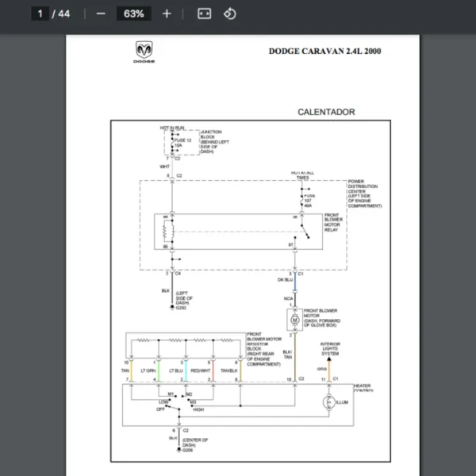This screenshot has width=476, height=476.
Task: Click the Dodge ram logo in the page header
Action: pos(144,53)
